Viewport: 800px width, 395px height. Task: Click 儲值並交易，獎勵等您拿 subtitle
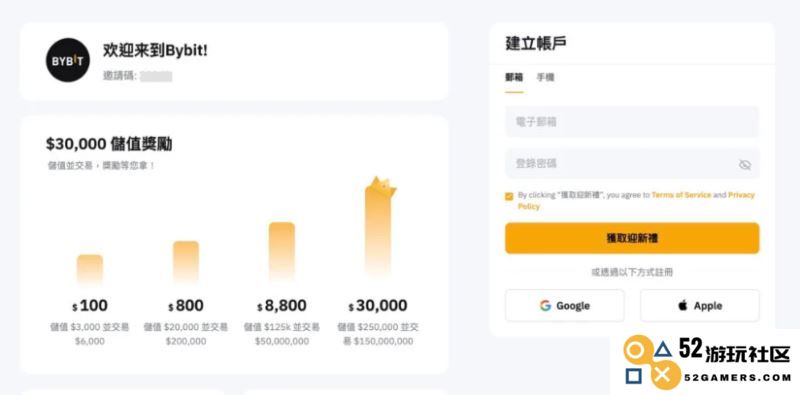point(101,166)
